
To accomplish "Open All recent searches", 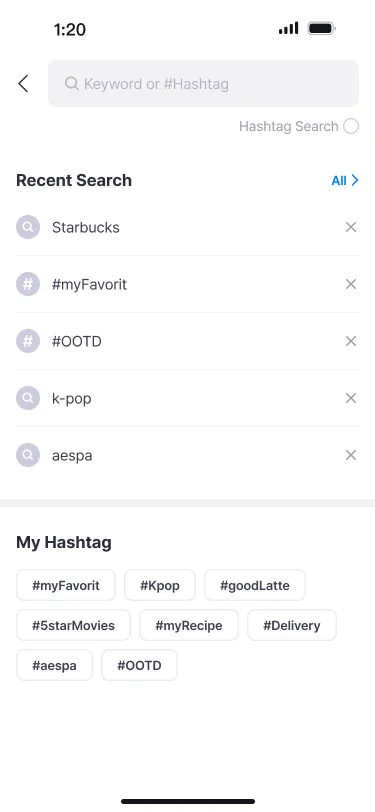I will pos(345,180).
